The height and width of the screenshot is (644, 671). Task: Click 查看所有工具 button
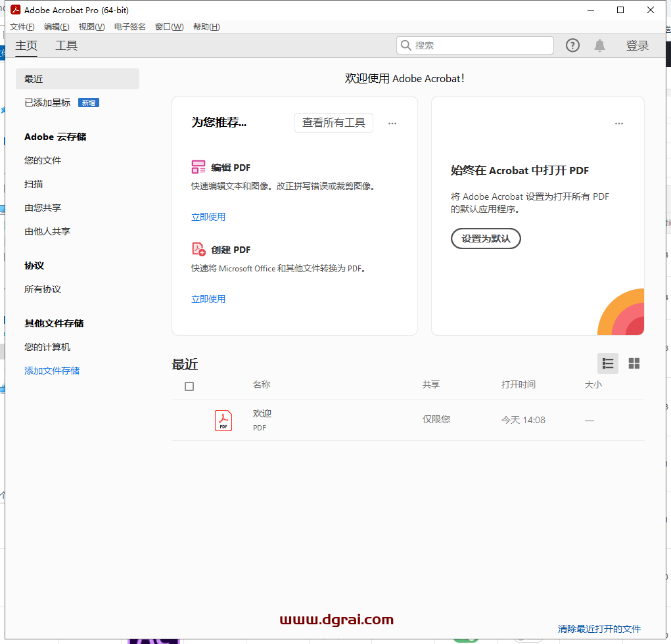tap(333, 123)
